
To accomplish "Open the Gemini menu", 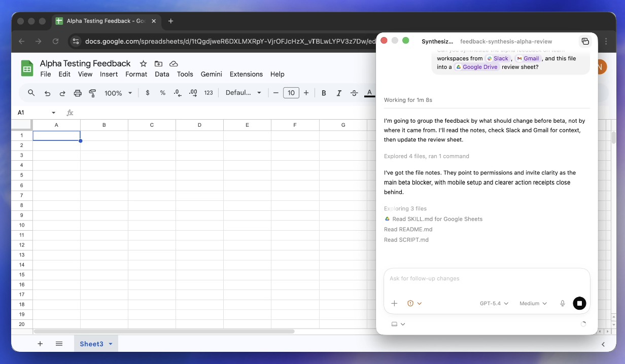I will 212,74.
